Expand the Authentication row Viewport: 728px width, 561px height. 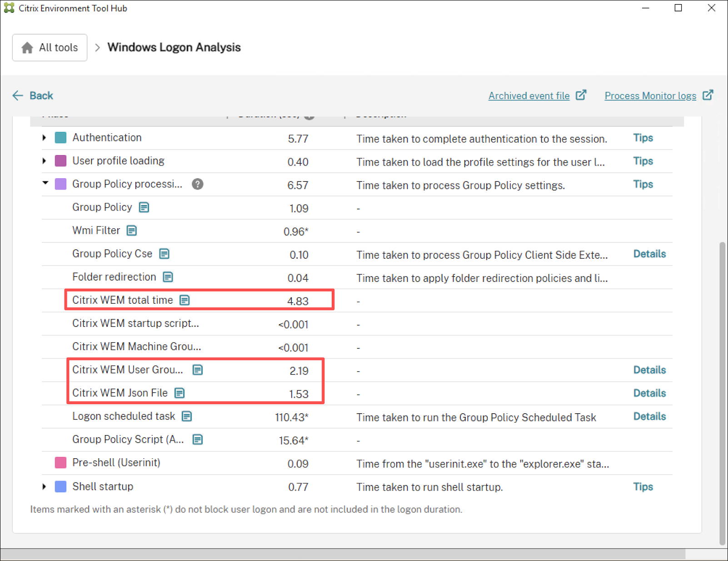(x=44, y=138)
